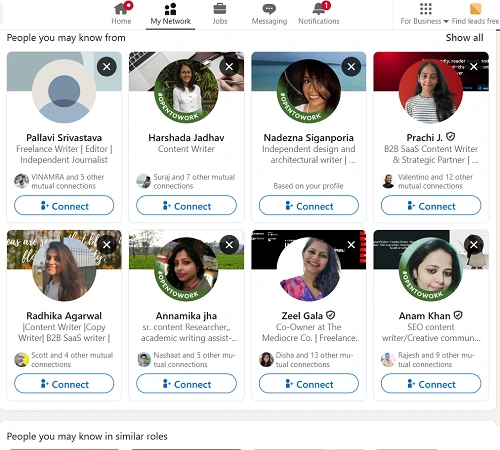
Task: Connect with Annamika jha
Action: click(x=186, y=383)
